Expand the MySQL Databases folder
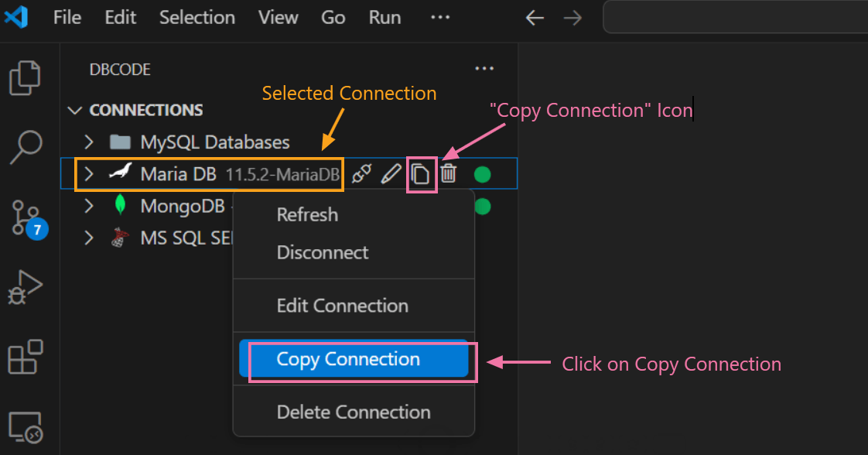 coord(88,142)
